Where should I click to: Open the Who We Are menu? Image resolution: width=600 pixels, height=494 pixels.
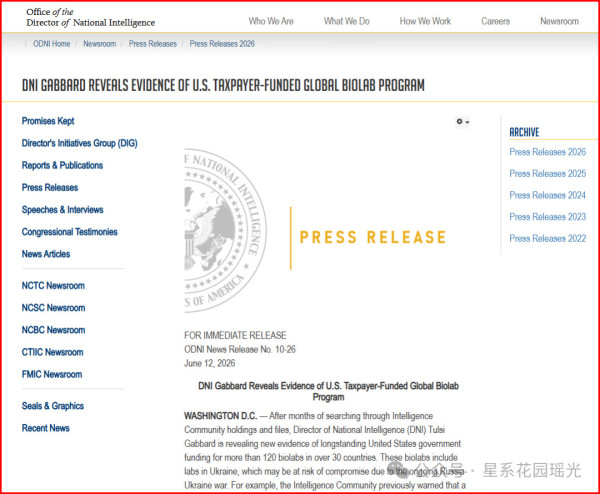[271, 21]
